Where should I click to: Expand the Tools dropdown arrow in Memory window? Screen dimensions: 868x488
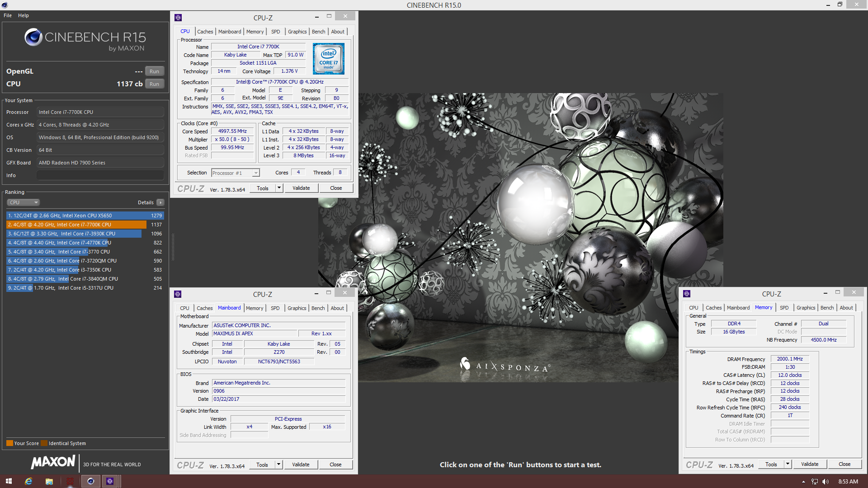coord(788,464)
